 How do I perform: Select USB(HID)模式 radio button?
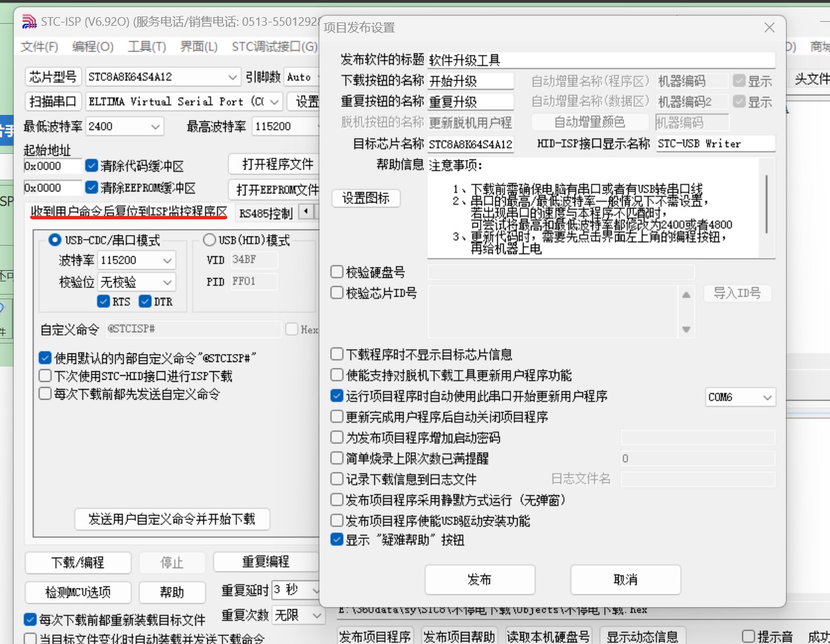pos(209,240)
